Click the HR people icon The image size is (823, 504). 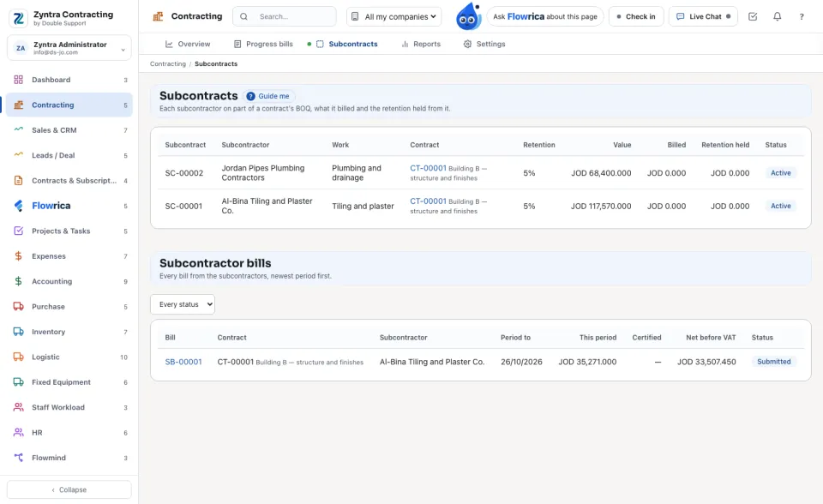tap(18, 433)
